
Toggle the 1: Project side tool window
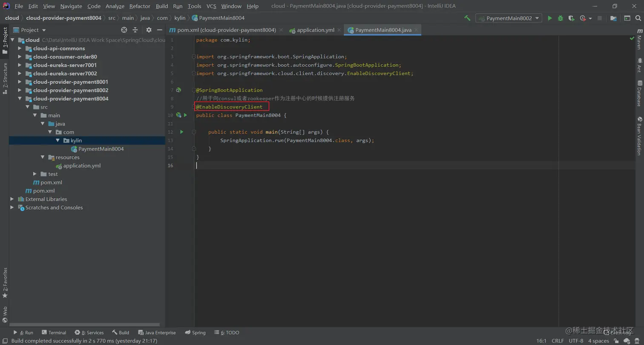click(x=5, y=41)
